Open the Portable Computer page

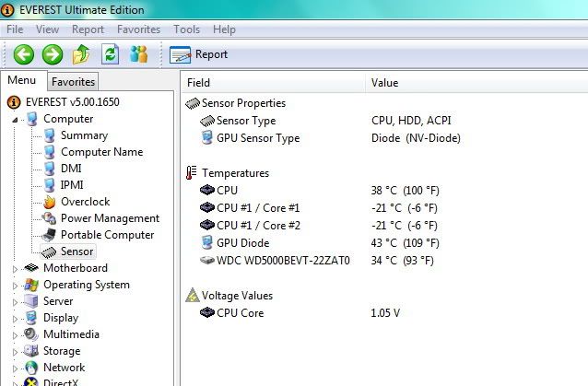click(x=107, y=235)
